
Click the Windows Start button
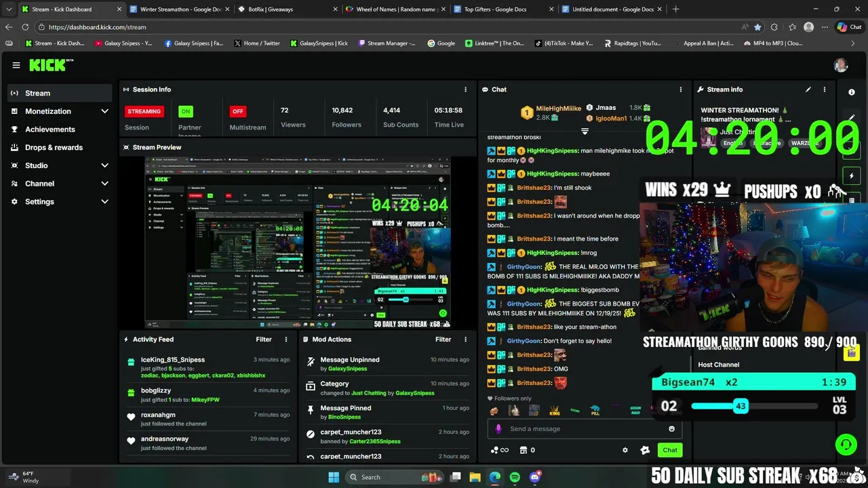click(334, 477)
